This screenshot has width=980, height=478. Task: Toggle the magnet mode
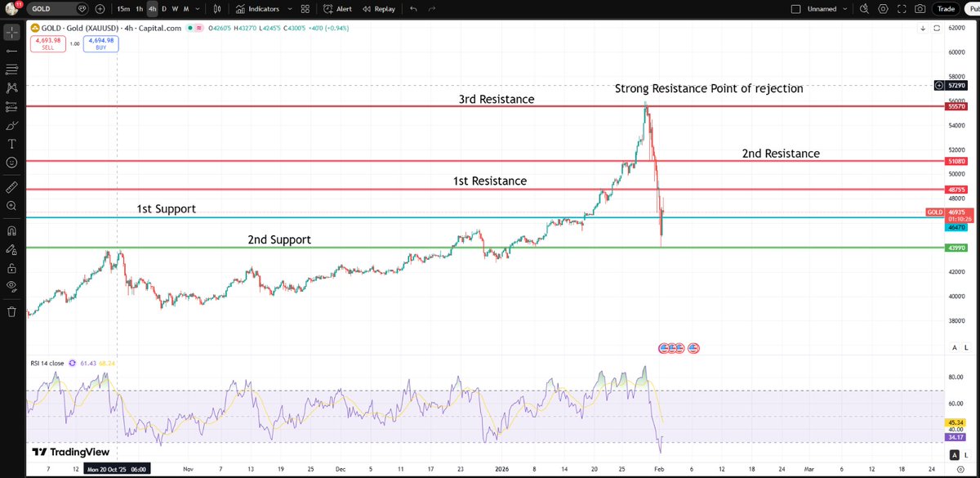[x=11, y=230]
